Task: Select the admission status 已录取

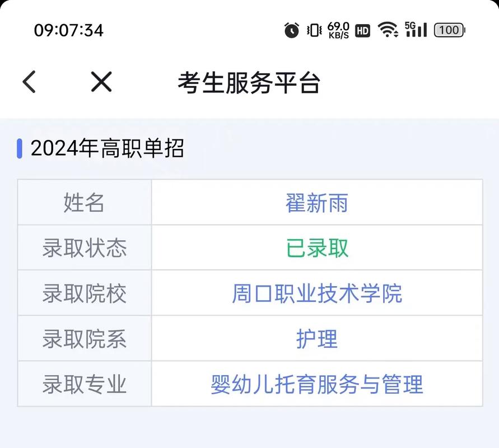Action: click(x=316, y=248)
